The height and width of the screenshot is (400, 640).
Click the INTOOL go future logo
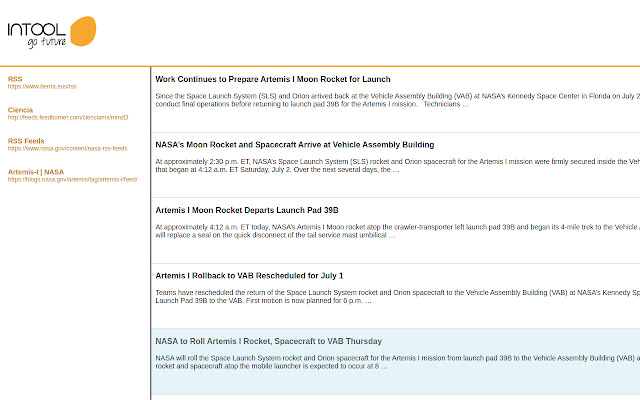point(52,32)
